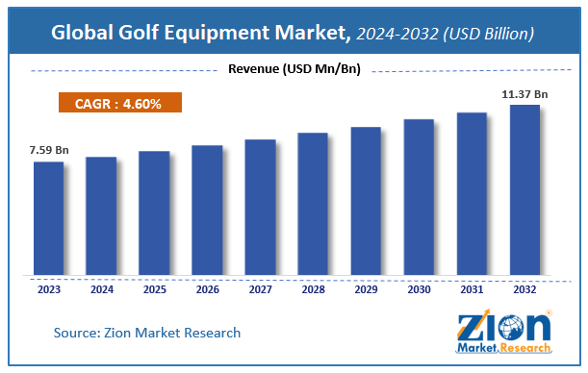Click the 'Revenue (USD Mn/Bn)' legend text
The height and width of the screenshot is (373, 588).
(x=294, y=69)
